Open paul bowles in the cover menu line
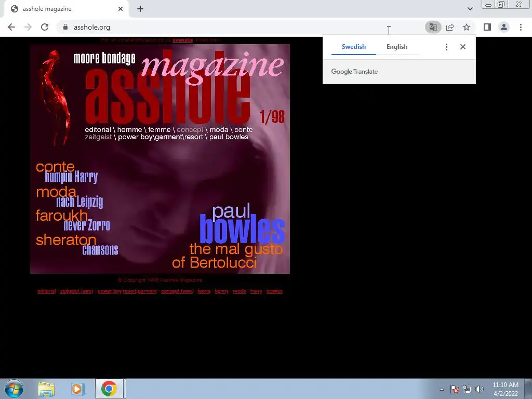532x399 pixels. click(229, 137)
